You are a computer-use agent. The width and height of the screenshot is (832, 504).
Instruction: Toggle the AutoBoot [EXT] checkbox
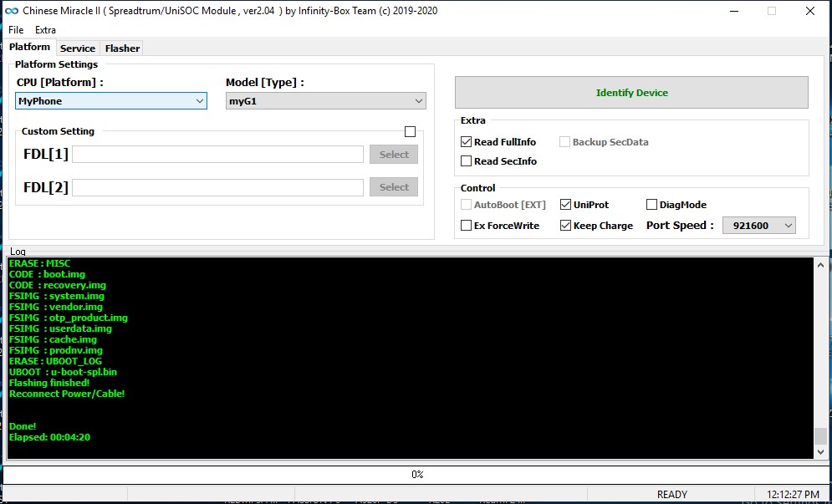467,205
